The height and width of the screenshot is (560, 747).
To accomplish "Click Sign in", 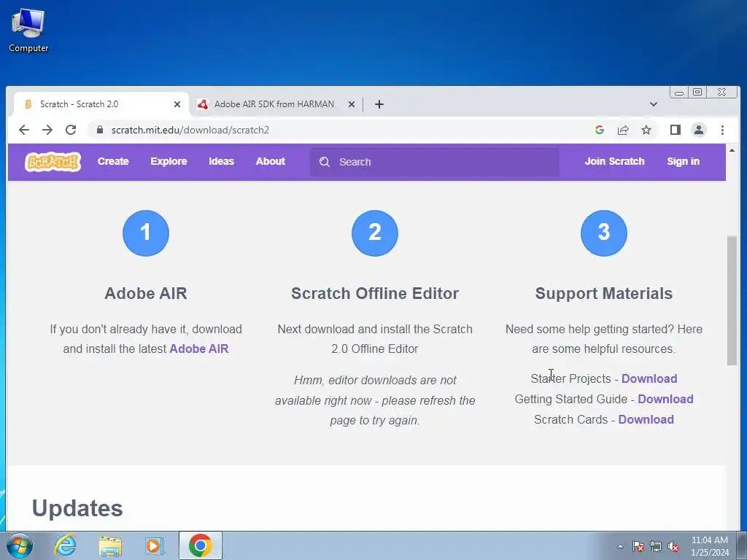I will [683, 161].
